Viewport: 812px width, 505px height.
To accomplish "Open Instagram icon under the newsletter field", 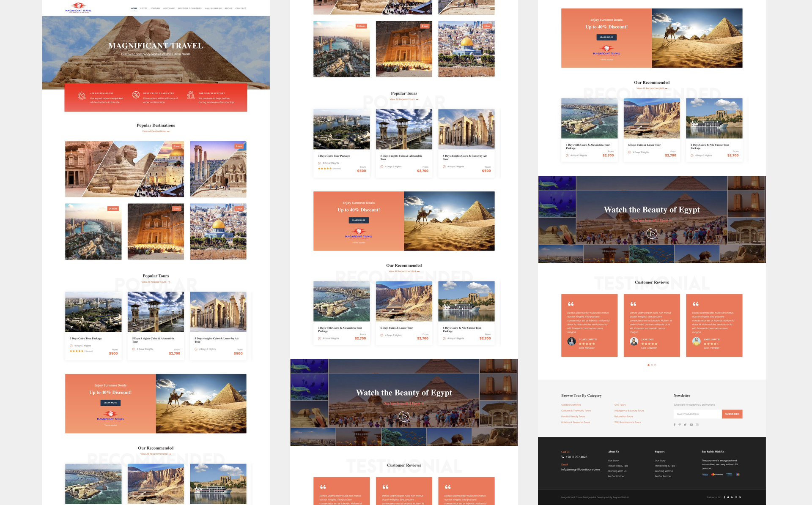I will coord(697,425).
